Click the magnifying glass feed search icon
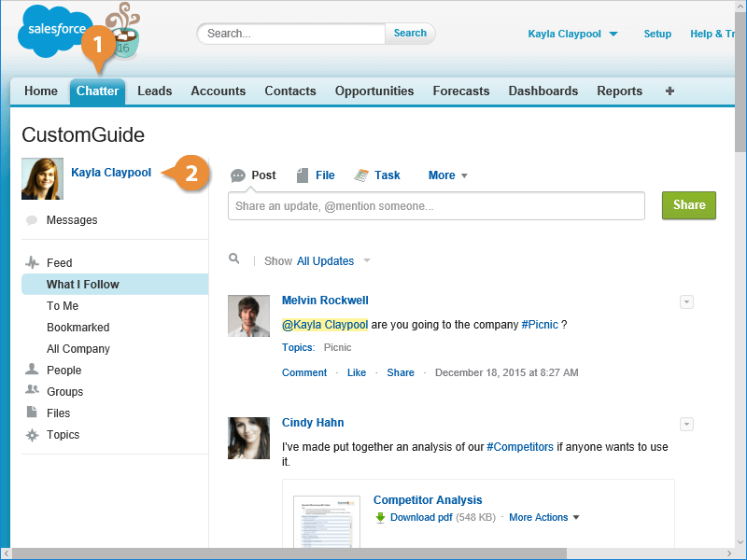 coord(234,260)
